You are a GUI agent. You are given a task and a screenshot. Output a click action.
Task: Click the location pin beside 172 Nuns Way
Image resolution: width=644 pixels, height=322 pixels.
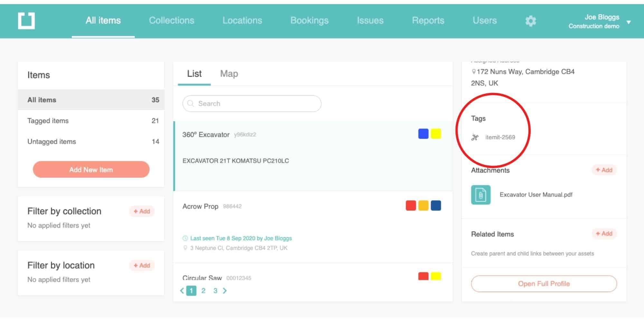coord(473,72)
